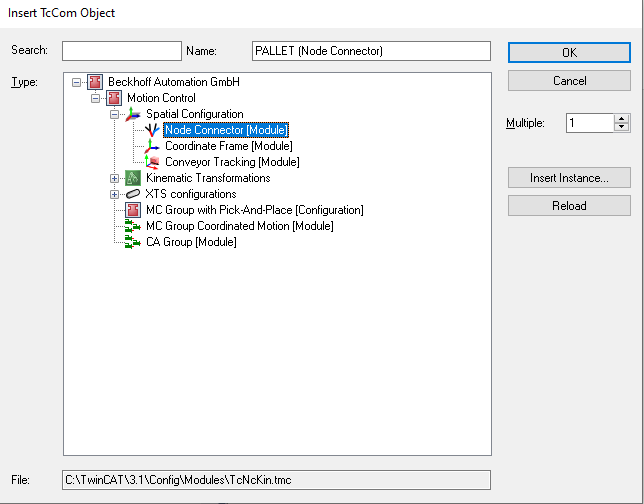Select CA Group [Module] entry
The image size is (644, 504).
coord(191,242)
